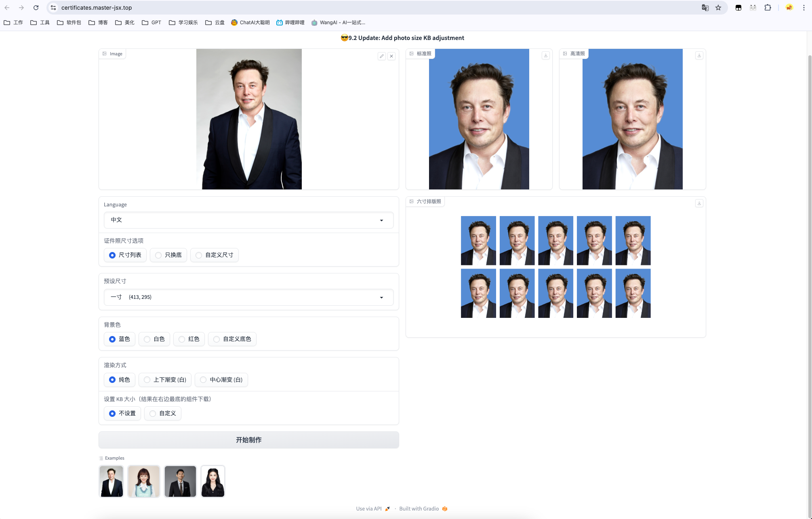The height and width of the screenshot is (519, 812).
Task: Open the Language dropdown showing 中文
Action: click(x=248, y=220)
